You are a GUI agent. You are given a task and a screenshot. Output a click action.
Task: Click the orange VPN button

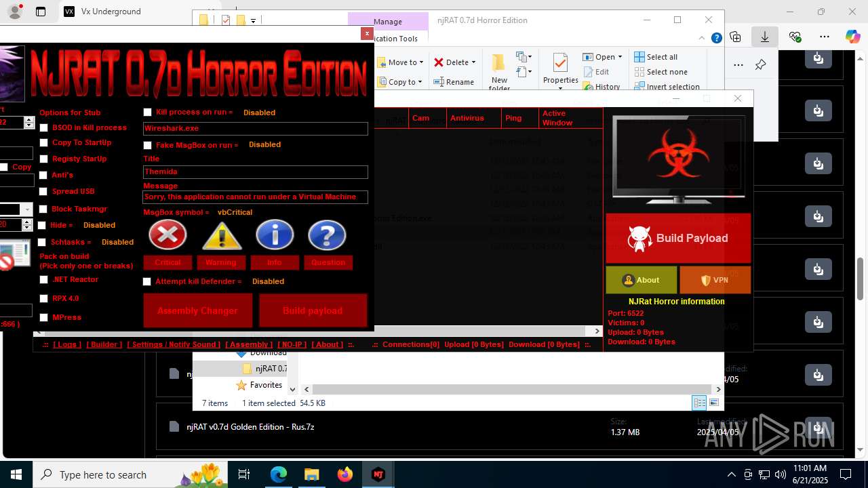[x=715, y=280]
